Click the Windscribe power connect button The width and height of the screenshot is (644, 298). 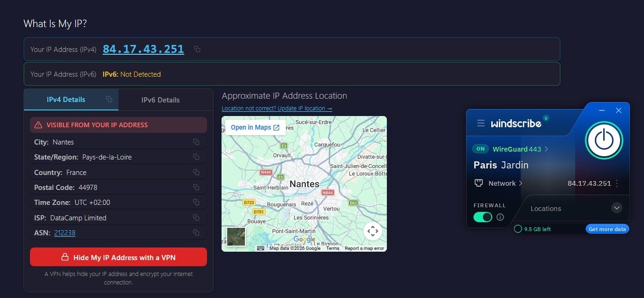(x=604, y=140)
